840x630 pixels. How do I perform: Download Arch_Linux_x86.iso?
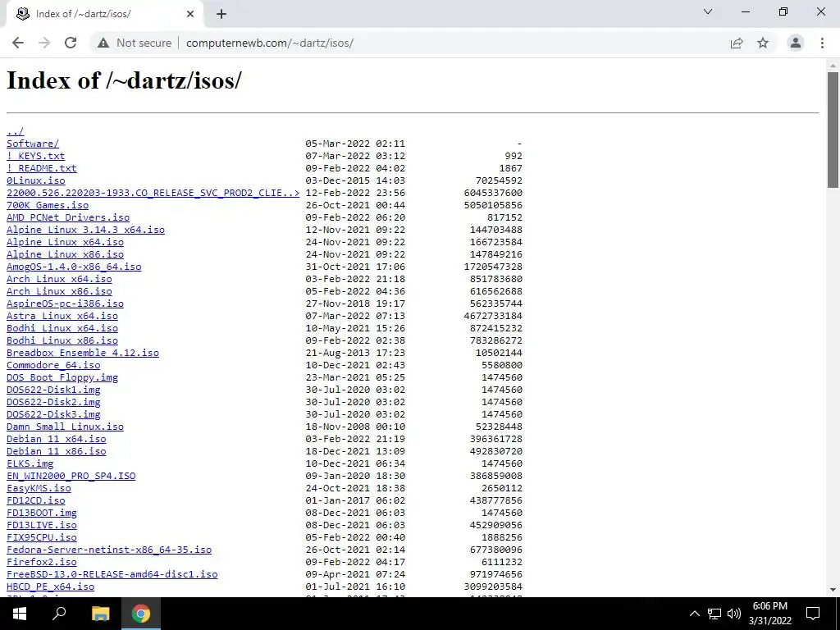59,291
